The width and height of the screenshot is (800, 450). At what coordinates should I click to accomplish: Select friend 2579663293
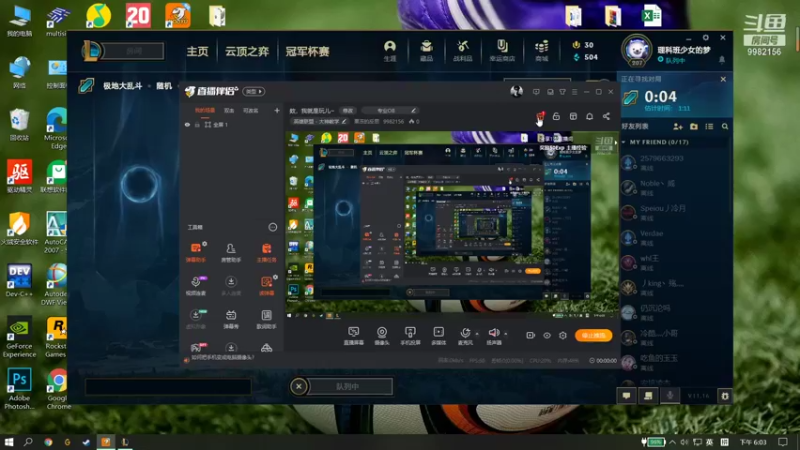coord(675,163)
